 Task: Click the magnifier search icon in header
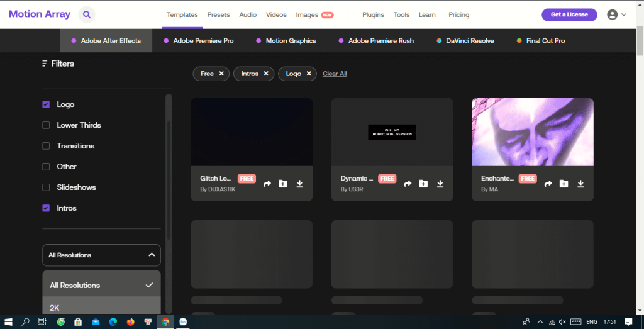click(87, 14)
